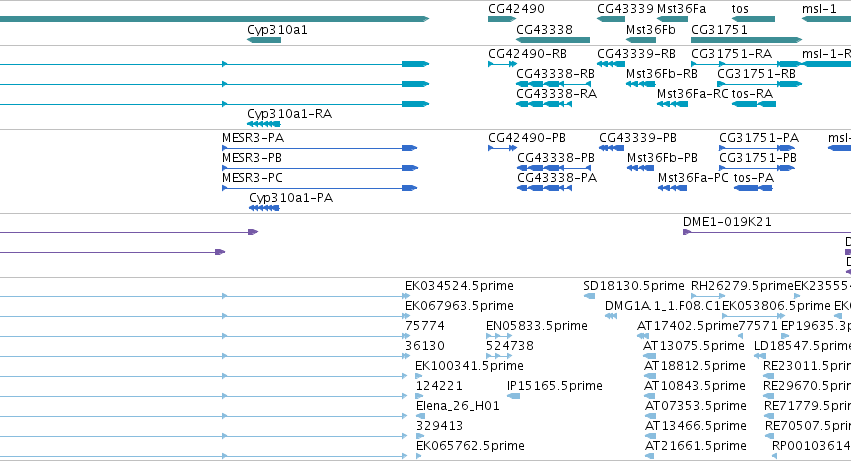Click the feature labeled 329413
851x461 pixels.
pyautogui.click(x=439, y=426)
